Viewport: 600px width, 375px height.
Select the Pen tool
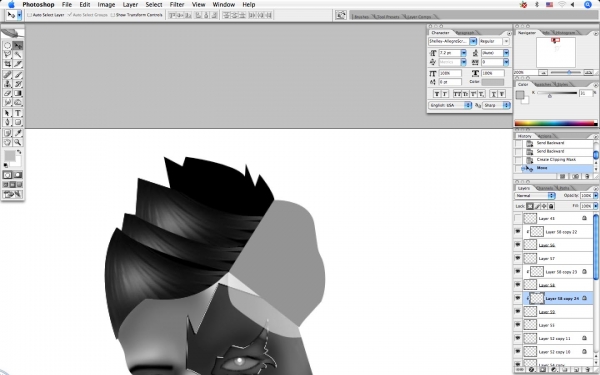[7, 122]
